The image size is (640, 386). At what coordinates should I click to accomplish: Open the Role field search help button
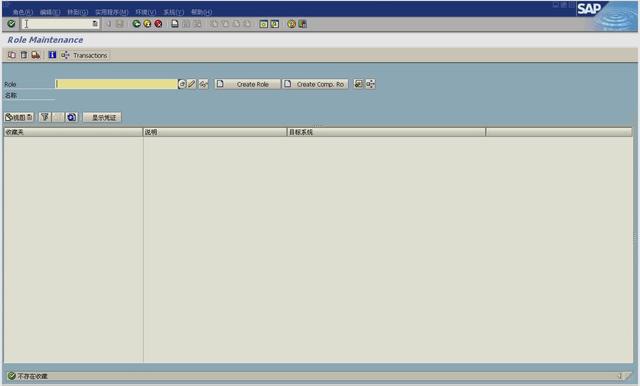[x=182, y=84]
